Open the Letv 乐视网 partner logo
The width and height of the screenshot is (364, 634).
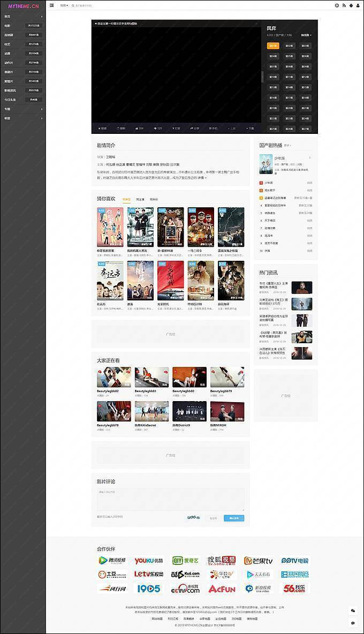click(x=149, y=574)
